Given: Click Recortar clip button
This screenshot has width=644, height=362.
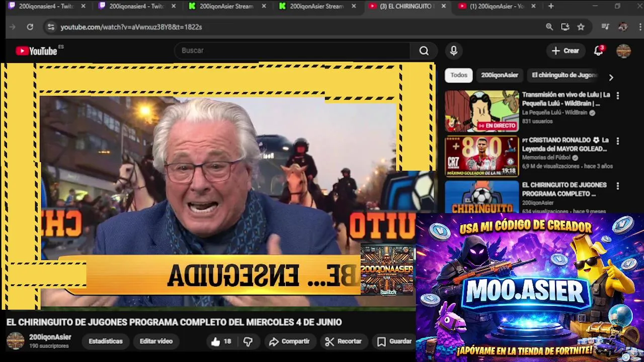Looking at the screenshot, I should click(344, 341).
